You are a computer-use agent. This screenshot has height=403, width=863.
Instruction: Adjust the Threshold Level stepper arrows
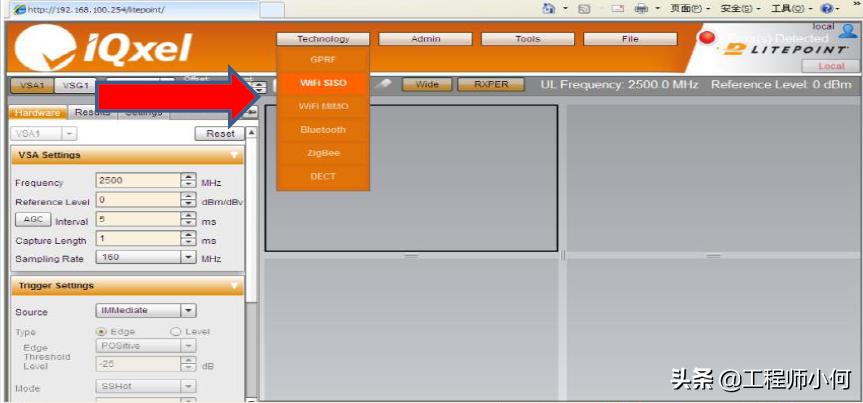tap(189, 364)
